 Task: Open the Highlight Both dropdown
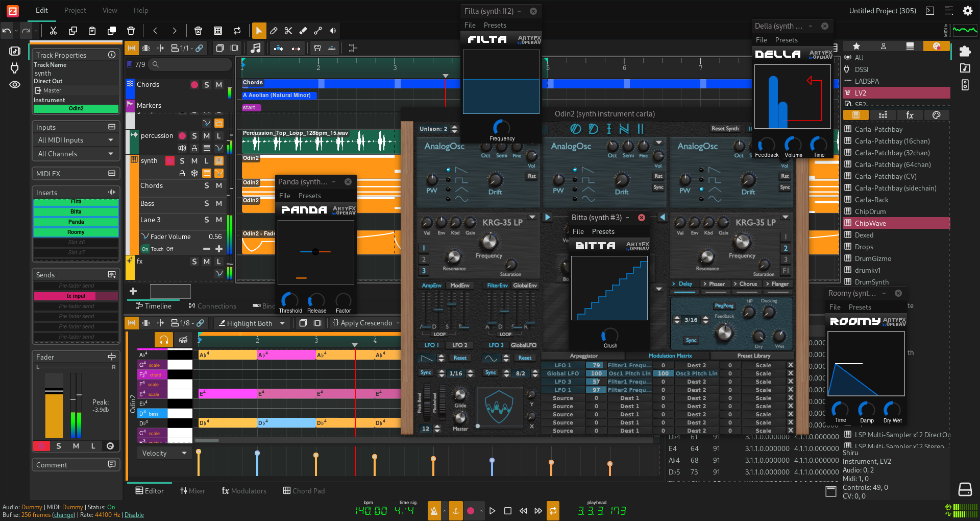(252, 323)
